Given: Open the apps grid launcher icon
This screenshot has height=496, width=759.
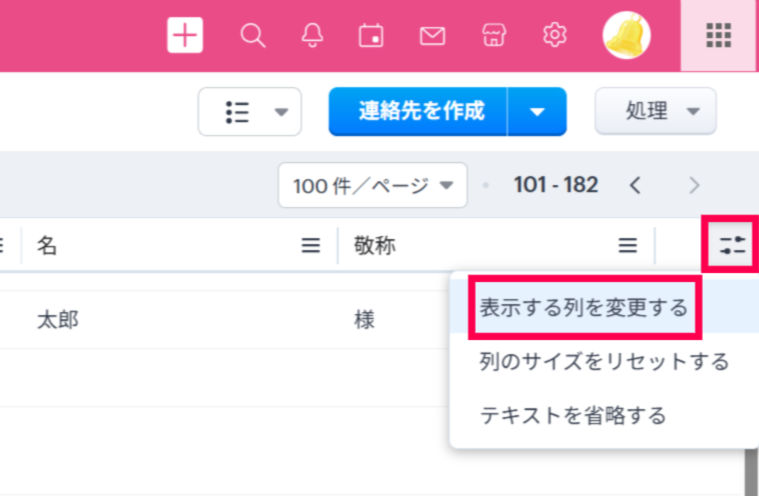Looking at the screenshot, I should tap(719, 36).
